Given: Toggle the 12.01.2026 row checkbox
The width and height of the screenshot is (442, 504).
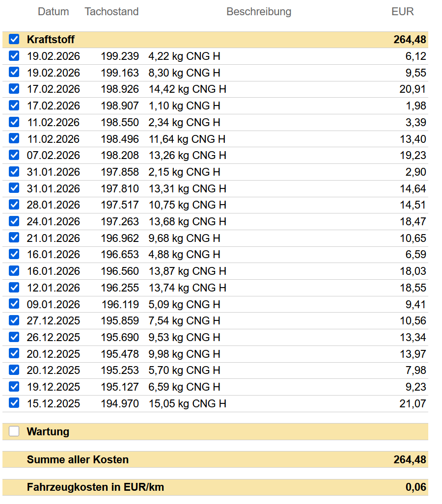Looking at the screenshot, I should [14, 288].
